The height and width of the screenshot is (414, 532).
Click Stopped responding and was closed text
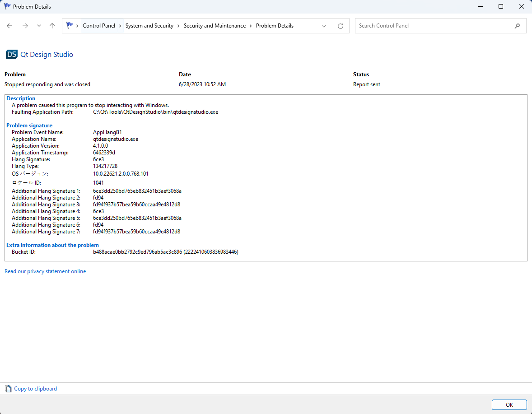click(47, 84)
